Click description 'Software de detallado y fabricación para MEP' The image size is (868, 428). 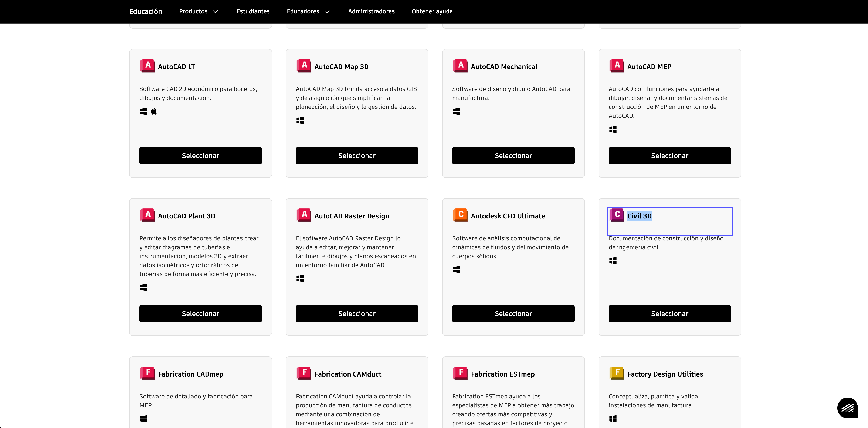pos(196,401)
